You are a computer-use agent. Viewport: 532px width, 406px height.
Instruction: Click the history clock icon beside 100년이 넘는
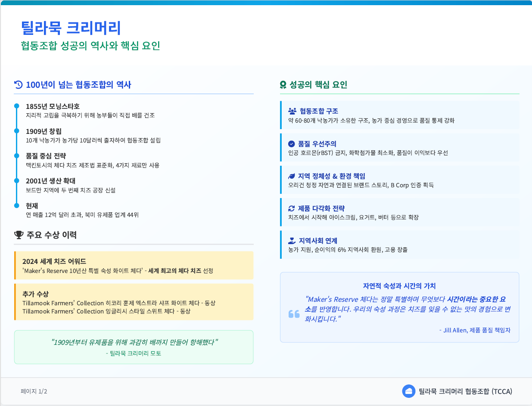(x=19, y=85)
